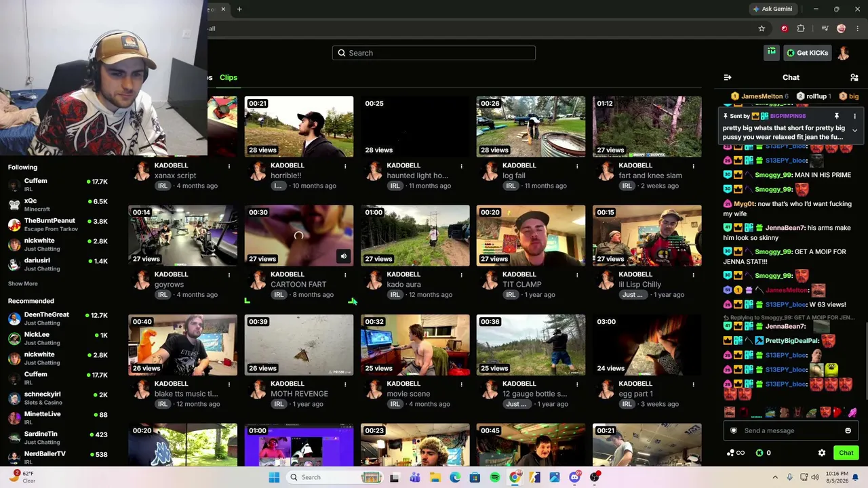The width and height of the screenshot is (868, 488).
Task: Bookmark this page with star icon
Action: (x=762, y=28)
